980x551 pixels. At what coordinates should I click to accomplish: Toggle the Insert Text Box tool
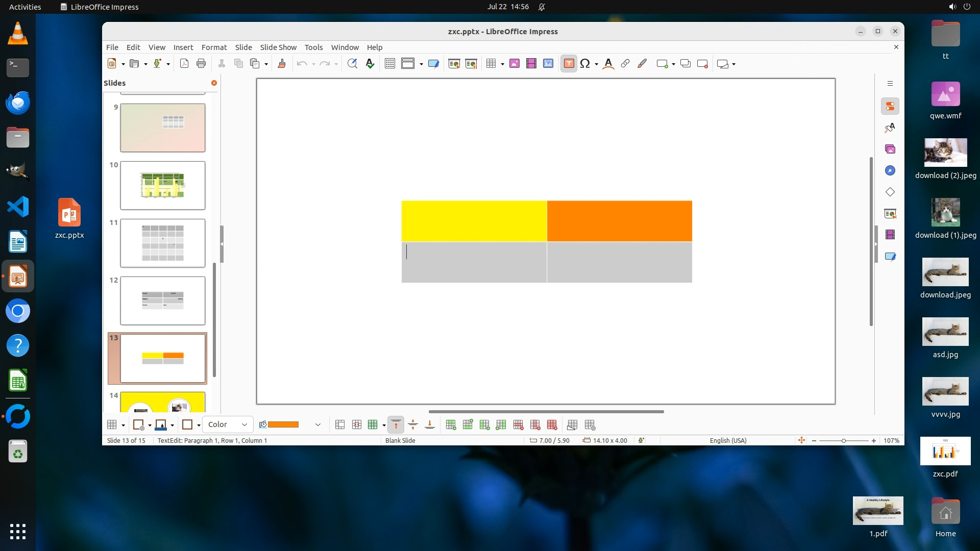[569, 64]
